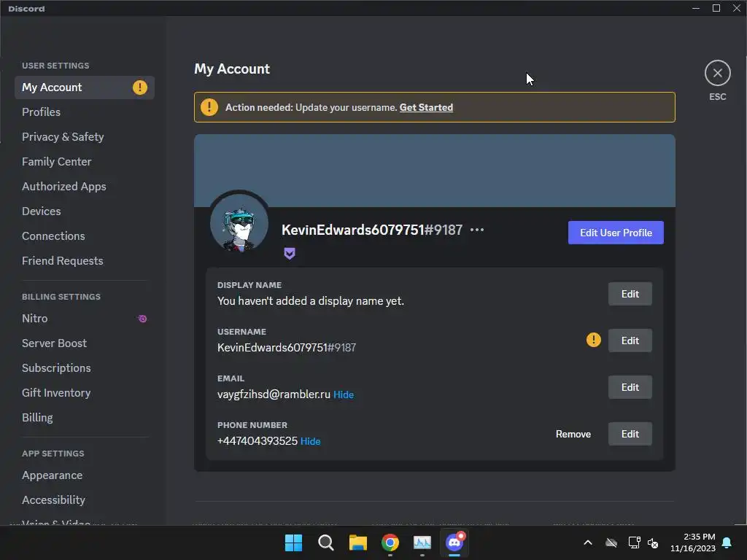This screenshot has height=560, width=747.
Task: Open Devices settings
Action: pos(85,211)
